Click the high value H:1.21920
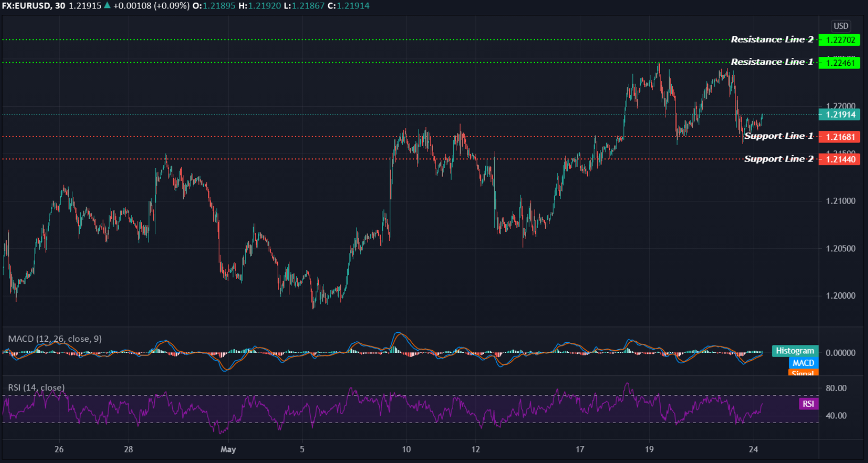Viewport: 868px width, 463px height. (x=260, y=6)
